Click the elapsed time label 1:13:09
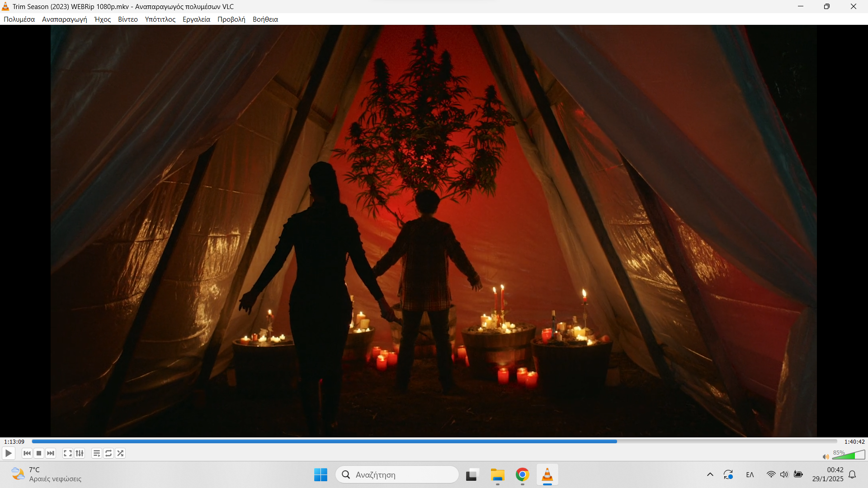Viewport: 868px width, 488px height. pos(14,441)
